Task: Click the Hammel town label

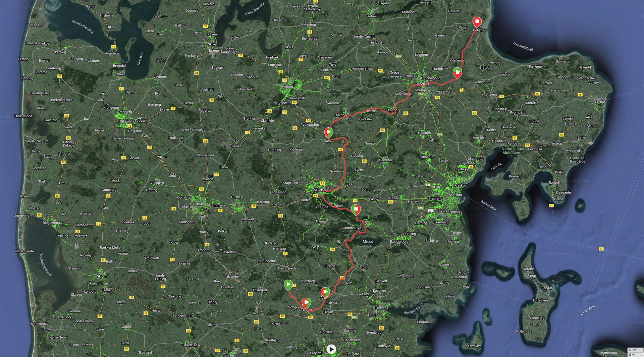Action: 385,160
